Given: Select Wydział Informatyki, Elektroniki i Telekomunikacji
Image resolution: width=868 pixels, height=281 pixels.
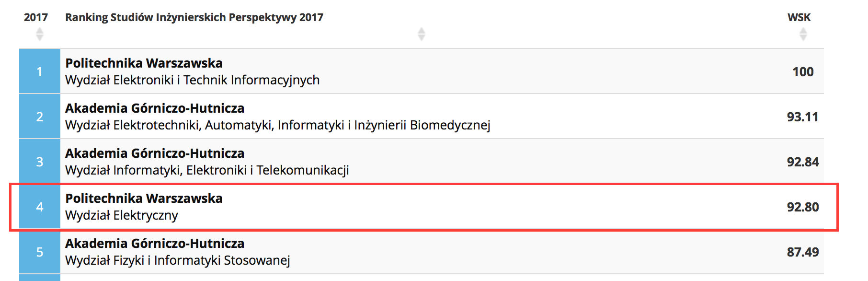Looking at the screenshot, I should tap(207, 170).
